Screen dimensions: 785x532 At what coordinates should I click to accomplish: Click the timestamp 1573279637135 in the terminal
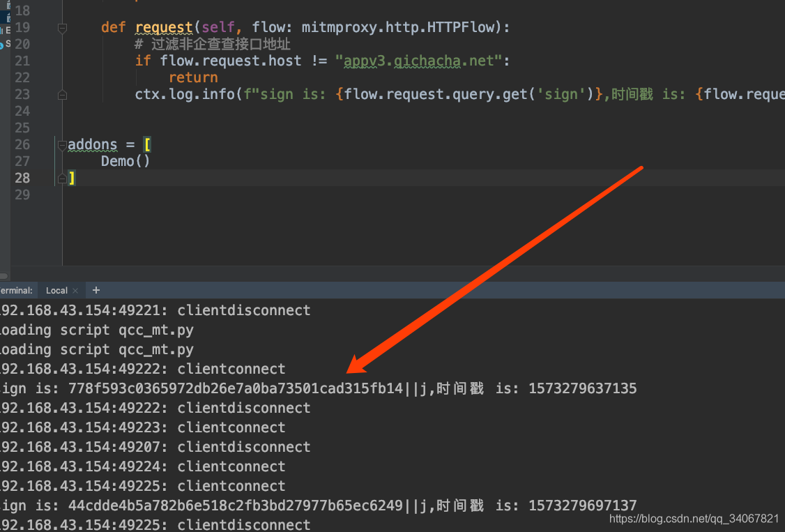(583, 388)
